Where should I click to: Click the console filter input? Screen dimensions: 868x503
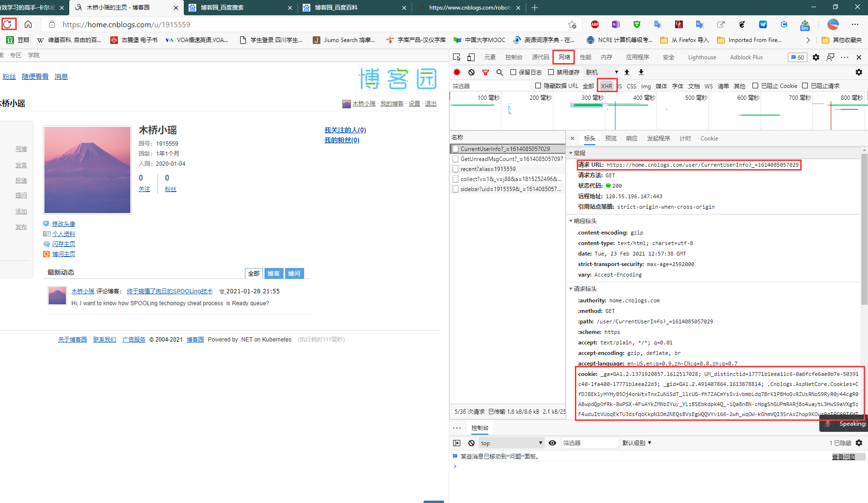[590, 443]
